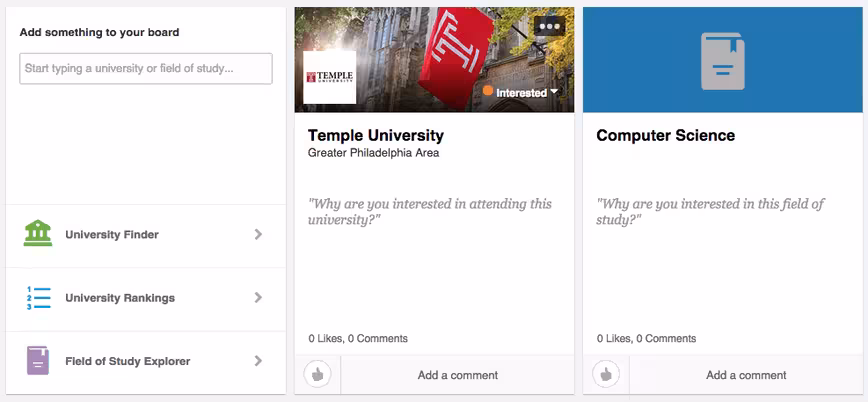The height and width of the screenshot is (402, 868).
Task: Click "0 Likes, 0 Comments" under Computer Science
Action: pyautogui.click(x=646, y=338)
